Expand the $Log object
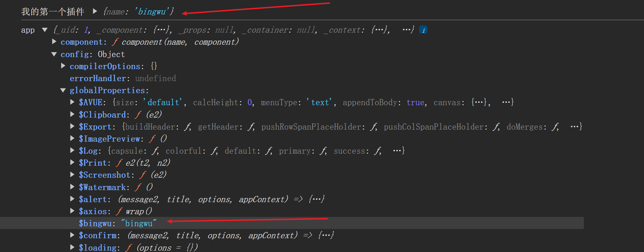The width and height of the screenshot is (644, 252). (72, 150)
